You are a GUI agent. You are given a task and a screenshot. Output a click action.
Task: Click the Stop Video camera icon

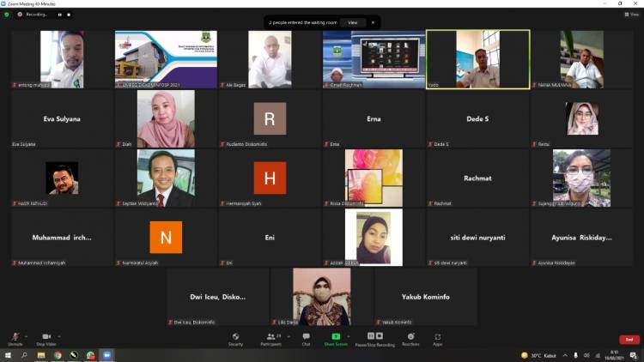[46, 336]
